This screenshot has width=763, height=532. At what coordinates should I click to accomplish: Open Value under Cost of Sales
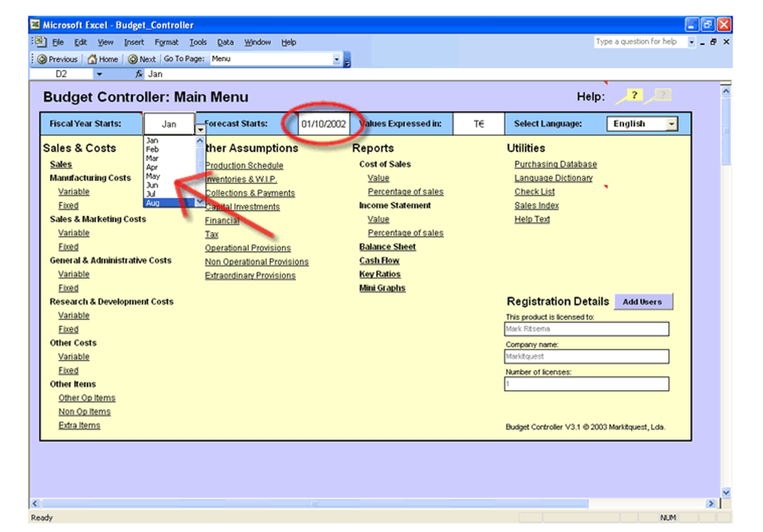(x=378, y=178)
